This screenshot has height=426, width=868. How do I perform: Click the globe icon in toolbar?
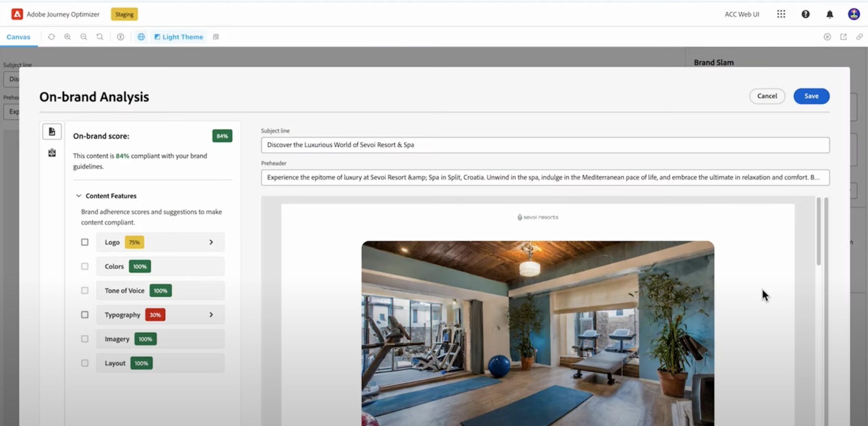coord(141,37)
